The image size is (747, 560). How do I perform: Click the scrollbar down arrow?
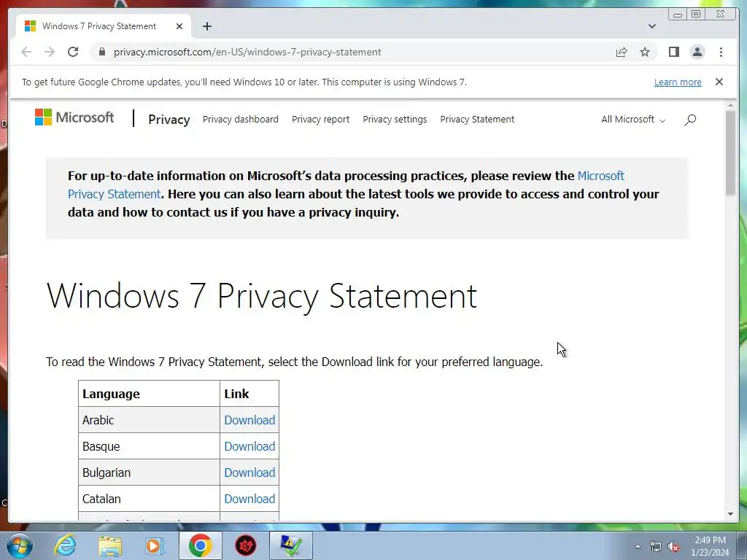[731, 514]
